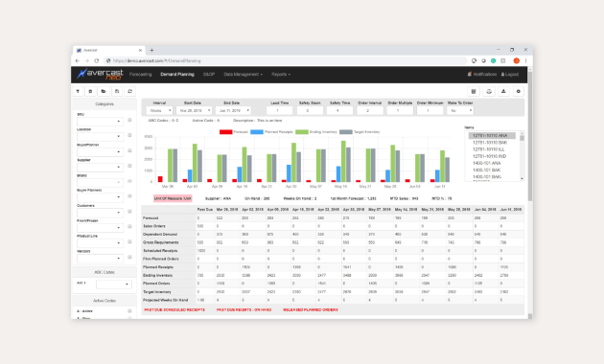The width and height of the screenshot is (604, 364).
Task: Click the first extension icon after address bar
Action: pos(475,60)
